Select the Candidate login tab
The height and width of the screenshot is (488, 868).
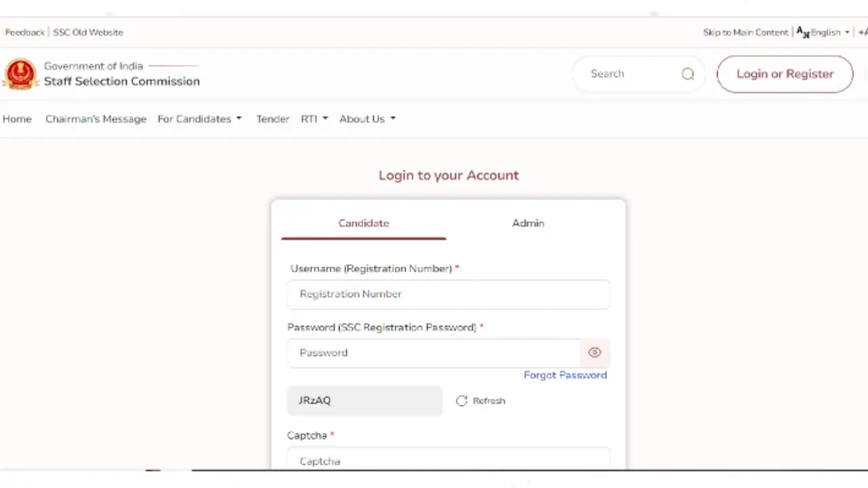363,223
